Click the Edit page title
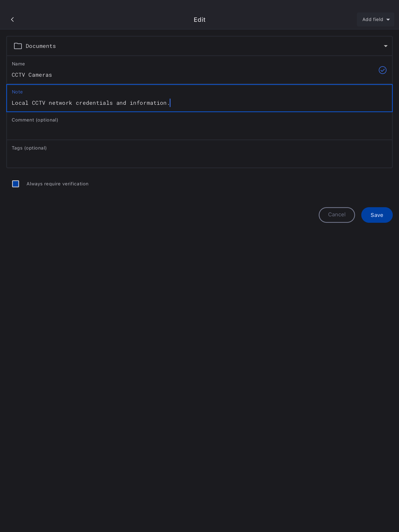This screenshot has width=399, height=532. [x=199, y=20]
